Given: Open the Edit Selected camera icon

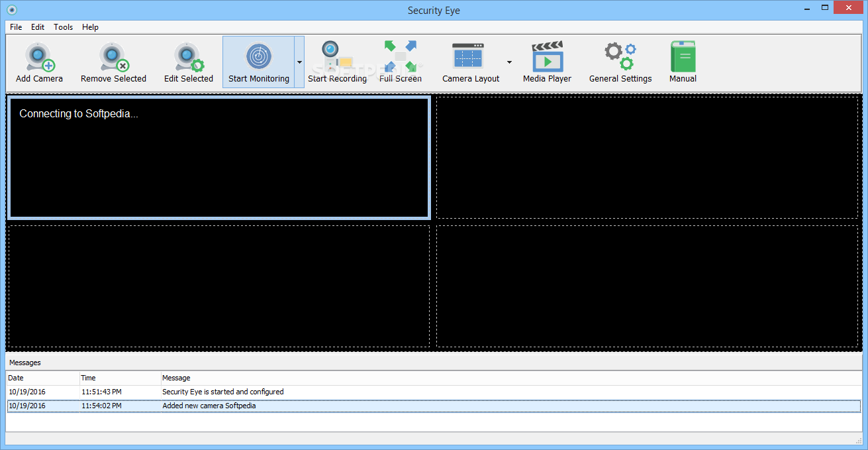Looking at the screenshot, I should click(x=188, y=56).
